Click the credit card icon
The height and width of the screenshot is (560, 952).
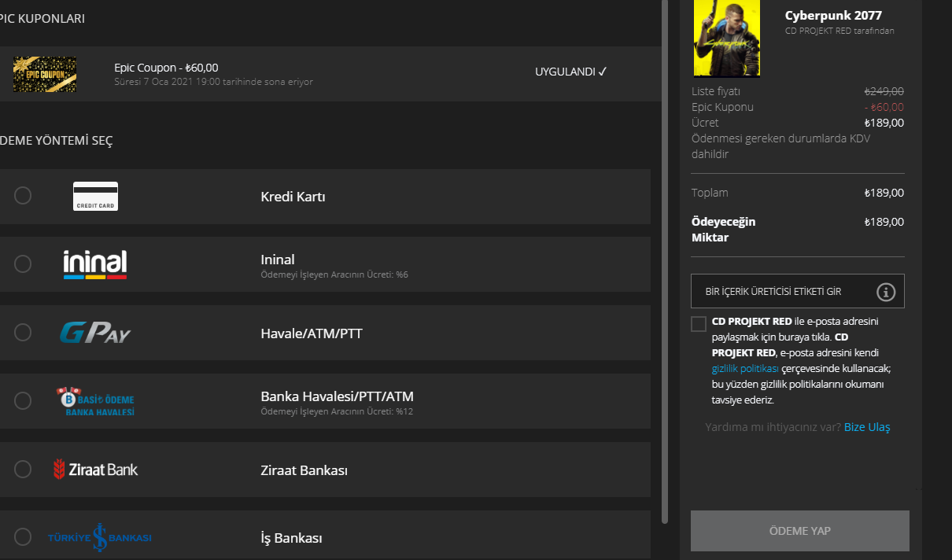pyautogui.click(x=95, y=197)
